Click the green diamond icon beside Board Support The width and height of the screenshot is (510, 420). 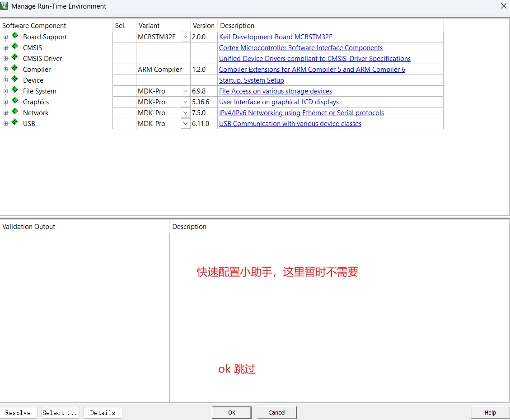[x=14, y=35]
